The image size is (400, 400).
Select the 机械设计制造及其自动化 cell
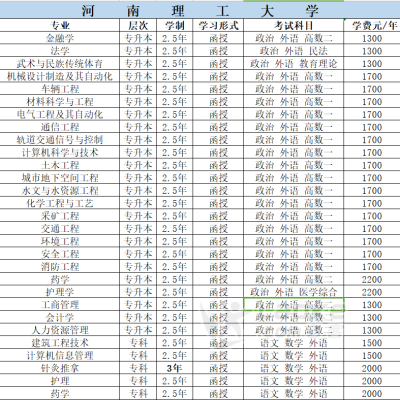coord(60,76)
